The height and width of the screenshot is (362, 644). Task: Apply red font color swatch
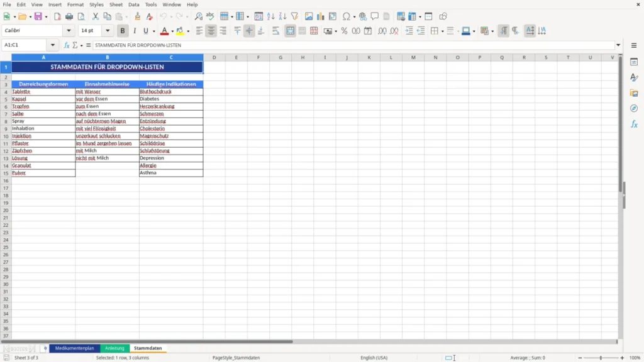pyautogui.click(x=164, y=31)
